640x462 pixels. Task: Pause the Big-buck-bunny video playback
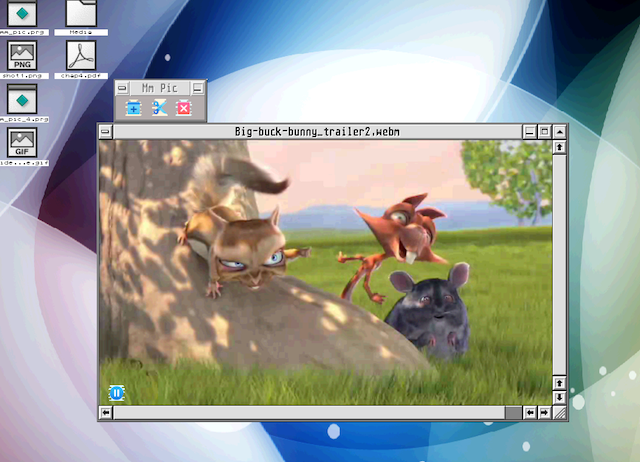(x=116, y=393)
